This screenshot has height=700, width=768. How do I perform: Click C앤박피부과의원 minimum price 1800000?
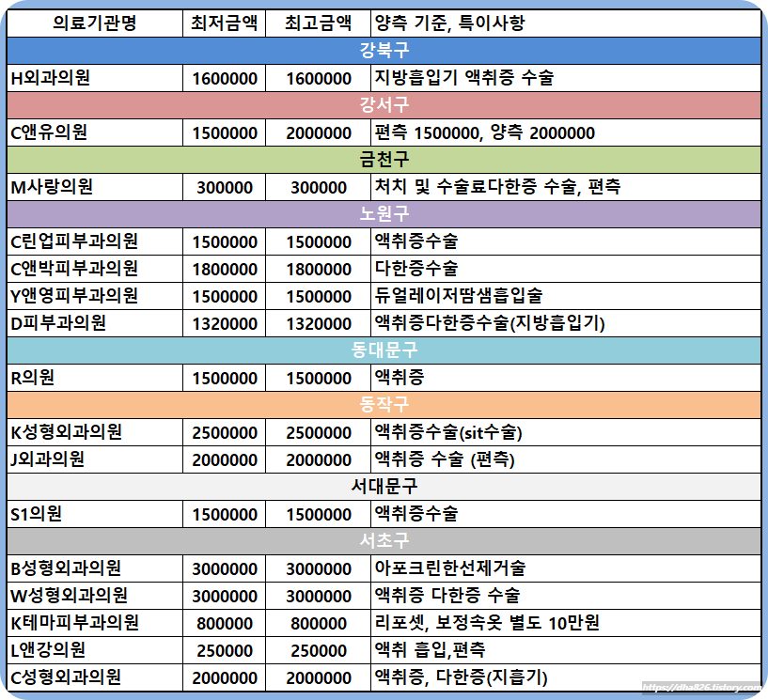pos(225,270)
